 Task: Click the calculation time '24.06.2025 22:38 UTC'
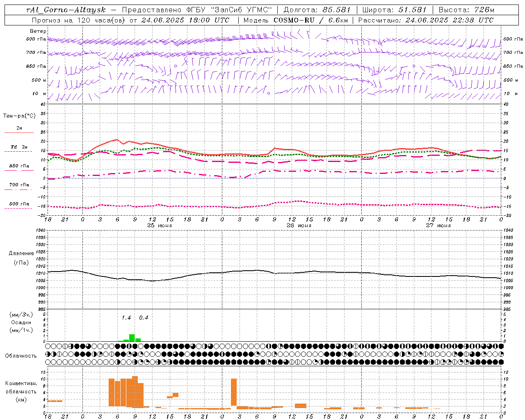[449, 20]
